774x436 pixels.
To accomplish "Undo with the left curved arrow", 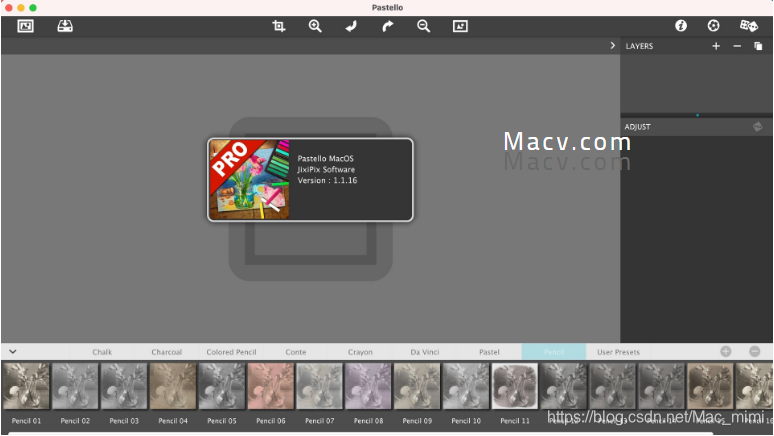I will (x=351, y=26).
